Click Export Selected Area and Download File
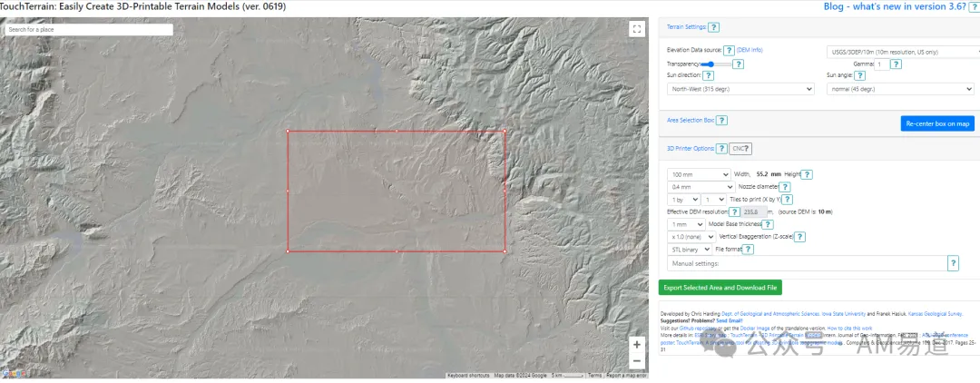The image size is (980, 383). (x=720, y=288)
